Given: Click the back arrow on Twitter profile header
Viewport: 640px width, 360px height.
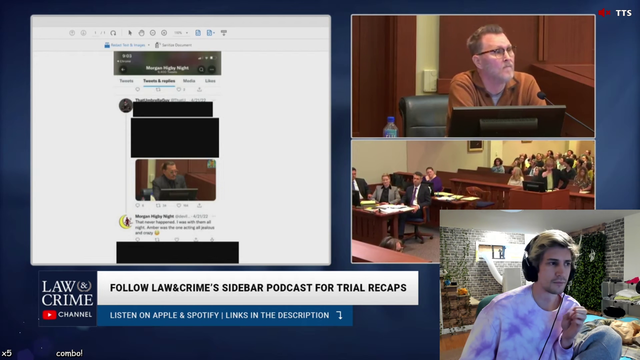Looking at the screenshot, I should tap(122, 69).
